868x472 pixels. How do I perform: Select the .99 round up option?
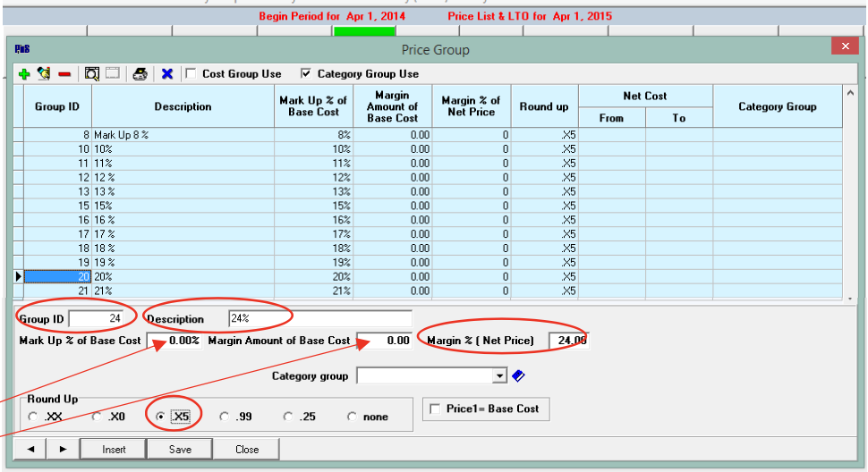click(224, 417)
